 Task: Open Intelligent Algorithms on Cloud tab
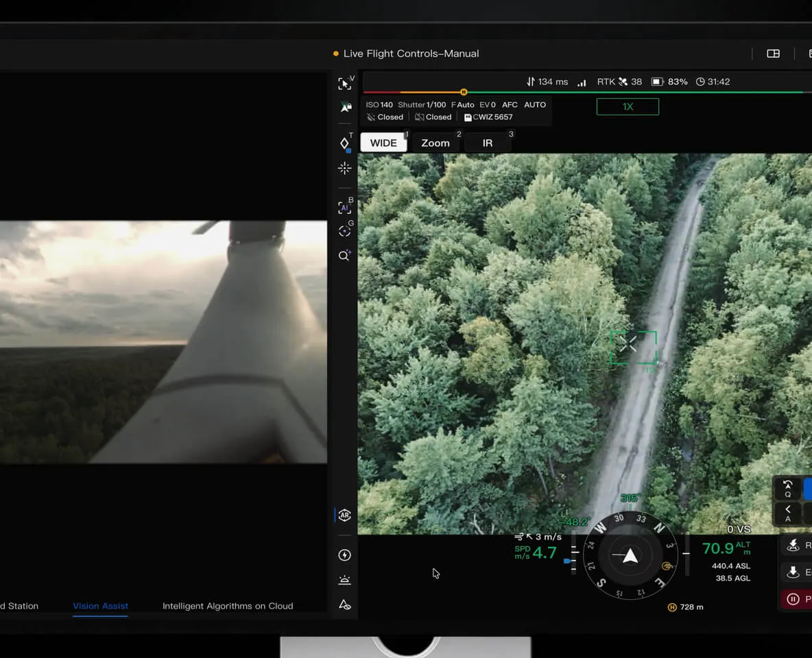point(228,606)
